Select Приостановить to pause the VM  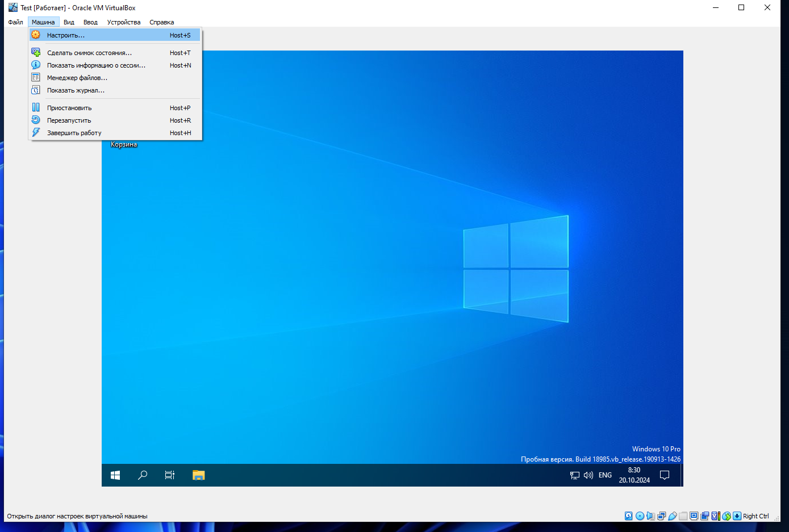115,108
